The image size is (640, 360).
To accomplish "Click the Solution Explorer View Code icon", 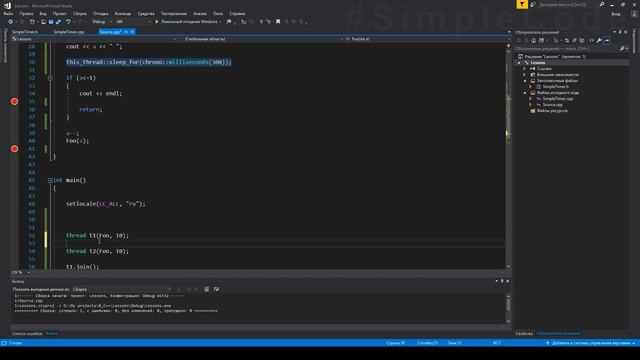I will [x=591, y=40].
